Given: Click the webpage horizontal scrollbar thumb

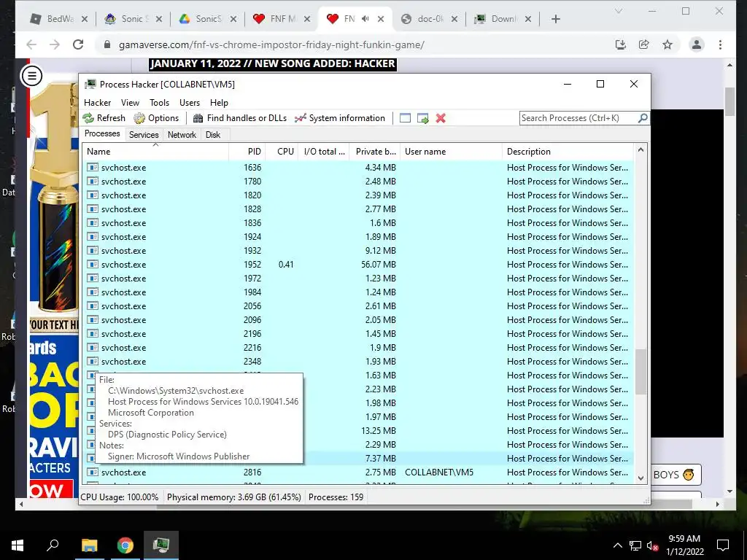Looking at the screenshot, I should [424, 504].
